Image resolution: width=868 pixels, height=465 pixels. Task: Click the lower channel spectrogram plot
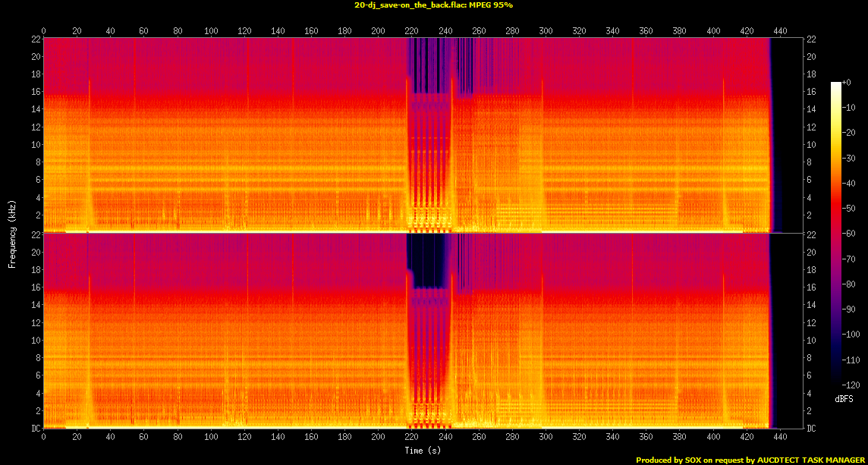tap(423, 331)
